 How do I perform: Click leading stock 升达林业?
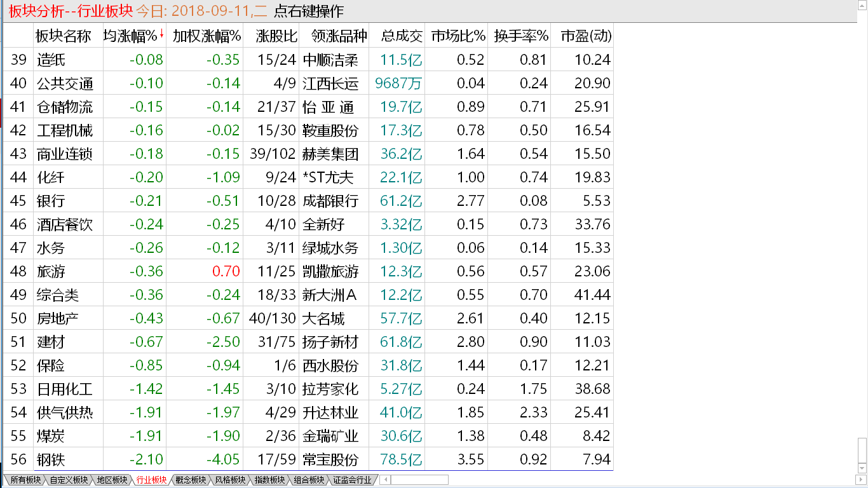[x=330, y=412]
